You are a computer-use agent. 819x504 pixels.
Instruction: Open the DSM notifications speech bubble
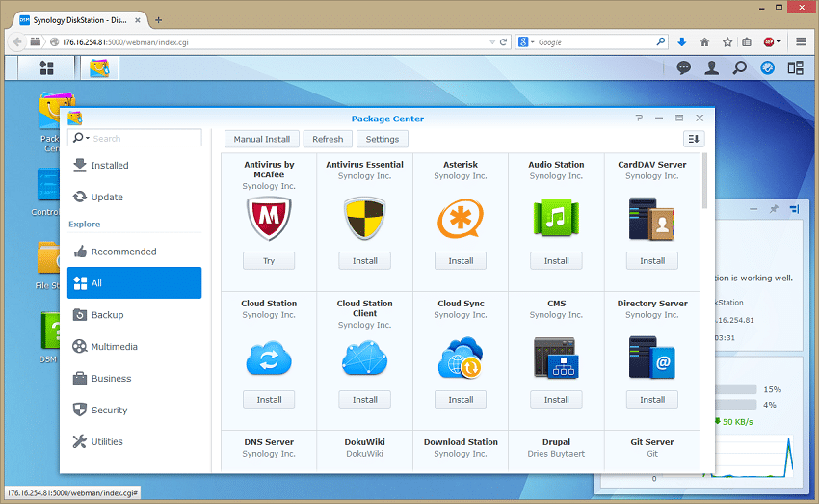[684, 67]
